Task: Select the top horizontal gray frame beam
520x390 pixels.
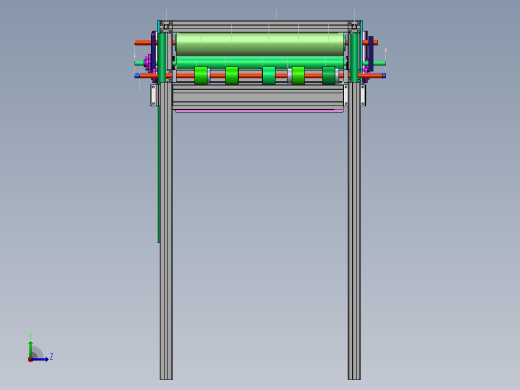Action: pos(260,27)
